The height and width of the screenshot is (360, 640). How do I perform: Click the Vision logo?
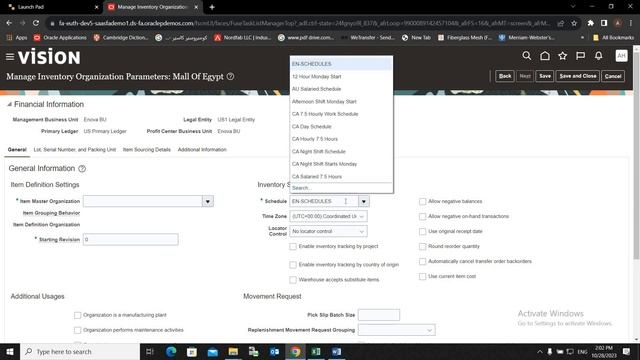49,57
